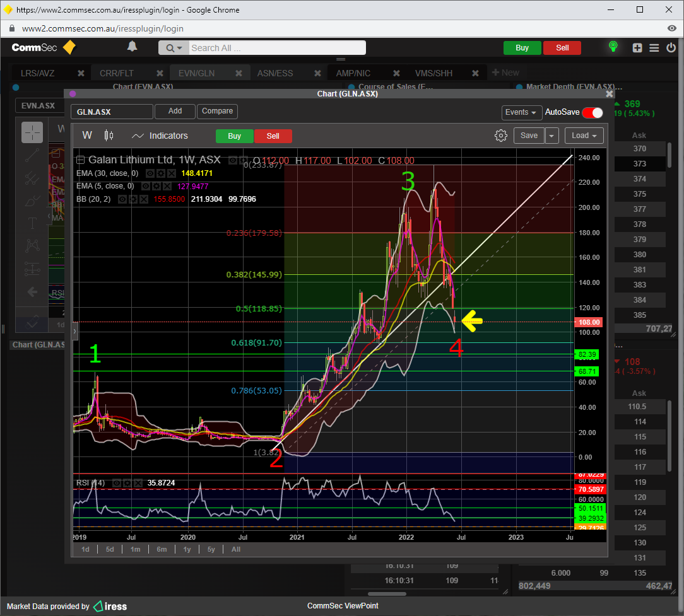Remove the EMA 5 indicator
The width and height of the screenshot is (684, 616).
point(167,187)
